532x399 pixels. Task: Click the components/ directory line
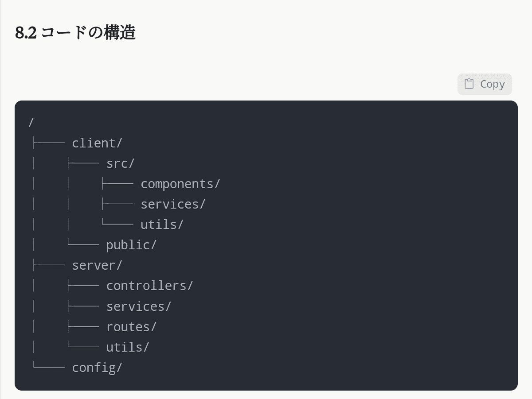(180, 184)
